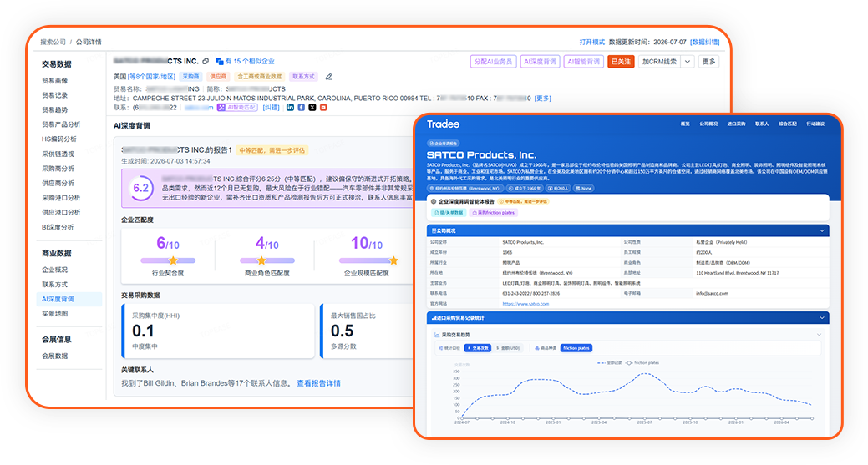Open 供应商分析 in the sidebar
This screenshot has height=465, width=868.
click(58, 183)
